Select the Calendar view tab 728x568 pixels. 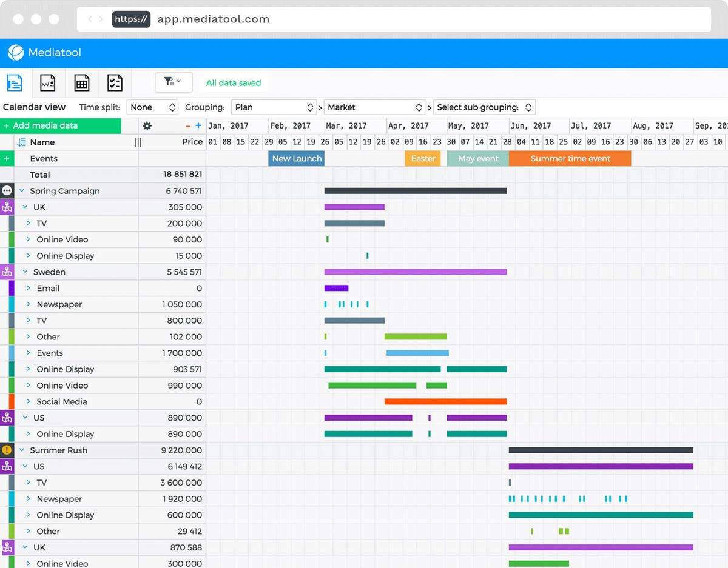[x=34, y=107]
